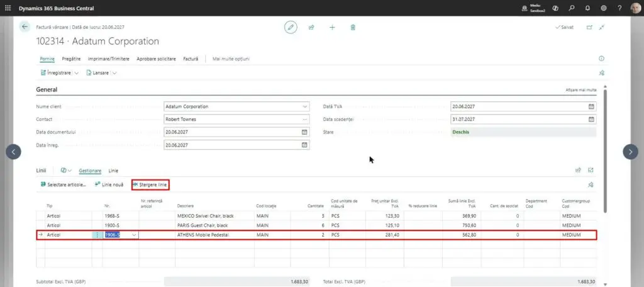Open the Aprobare solicitare tab
Viewport: 644px width, 287px height.
(x=156, y=59)
